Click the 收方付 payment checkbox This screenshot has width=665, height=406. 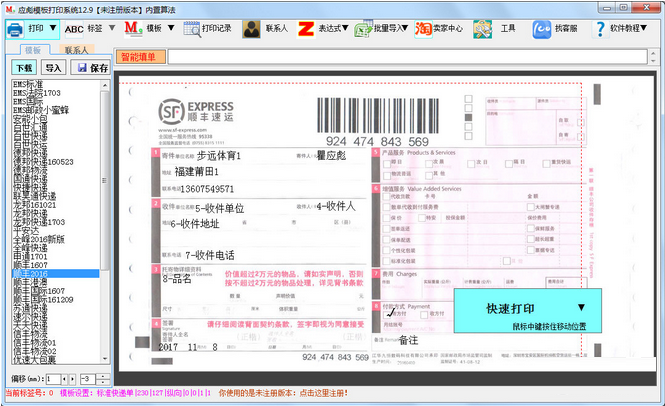[424, 314]
